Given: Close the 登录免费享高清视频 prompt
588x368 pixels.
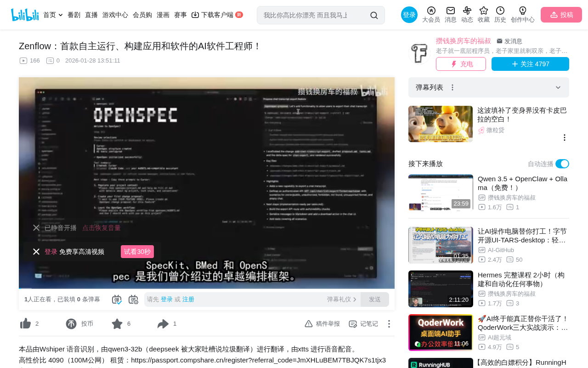Looking at the screenshot, I should [x=36, y=252].
